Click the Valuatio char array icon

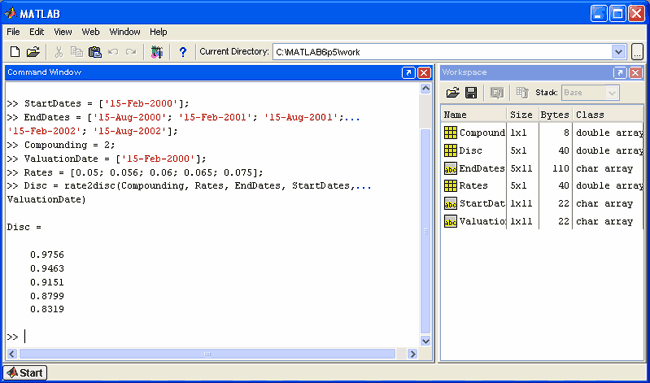click(450, 221)
